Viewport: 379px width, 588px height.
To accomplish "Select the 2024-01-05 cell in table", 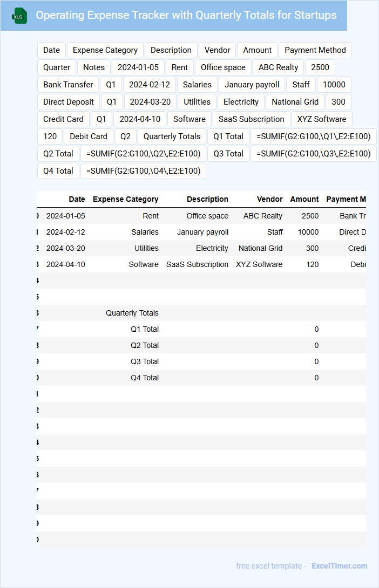I will pos(66,216).
